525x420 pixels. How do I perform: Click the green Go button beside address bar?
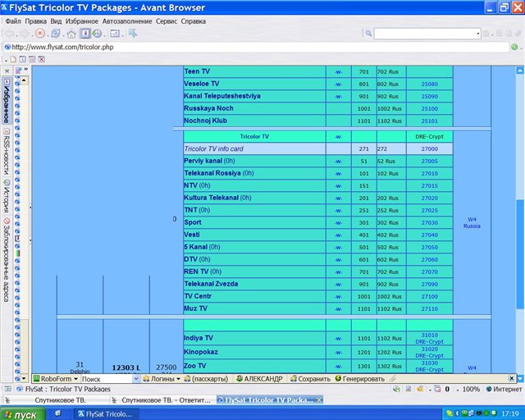pos(514,47)
